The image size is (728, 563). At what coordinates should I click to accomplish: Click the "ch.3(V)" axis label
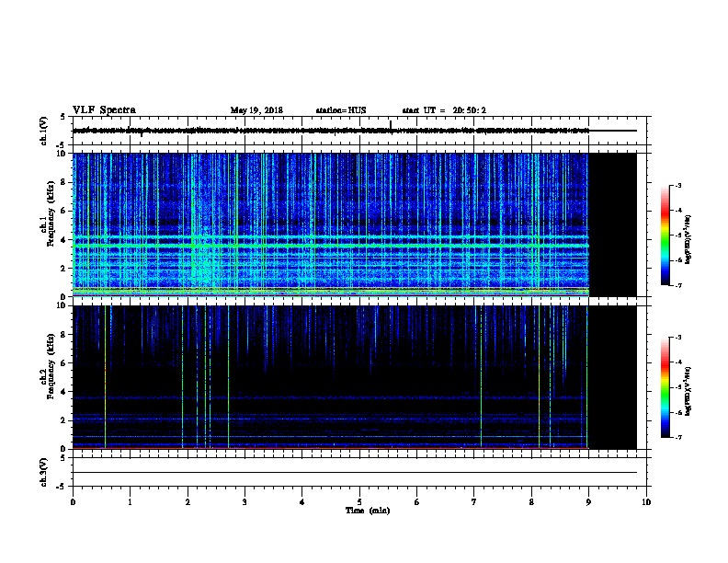click(x=44, y=472)
